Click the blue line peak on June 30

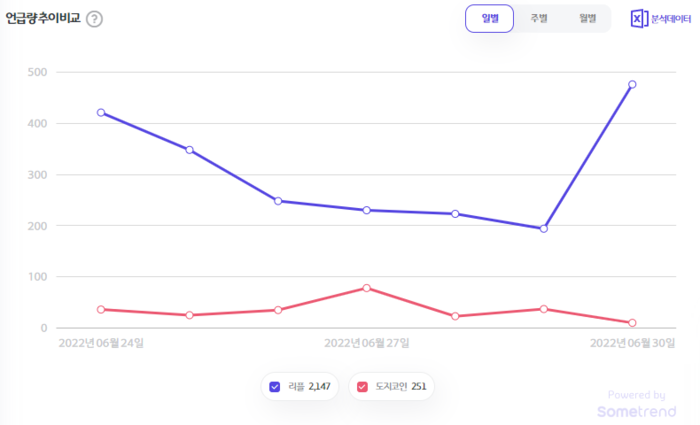point(632,84)
